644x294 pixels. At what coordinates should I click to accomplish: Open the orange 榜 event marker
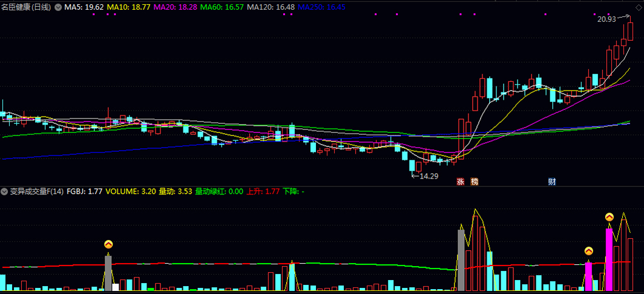(474, 181)
